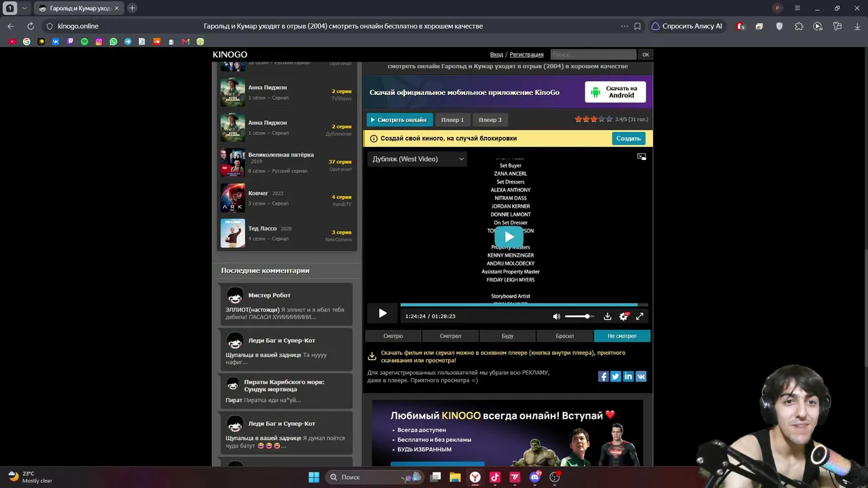Open Gmail bookmark in bookmarks bar
868x488 pixels.
(x=186, y=42)
